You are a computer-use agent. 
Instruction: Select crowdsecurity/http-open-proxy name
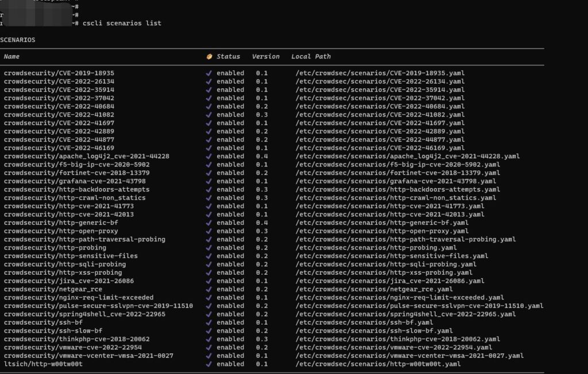point(61,231)
